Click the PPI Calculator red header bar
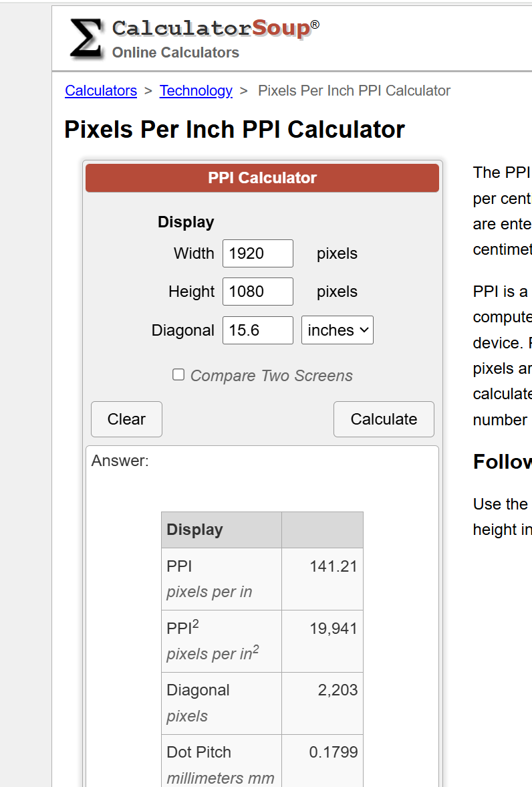Viewport: 532px width, 787px height. click(x=262, y=178)
